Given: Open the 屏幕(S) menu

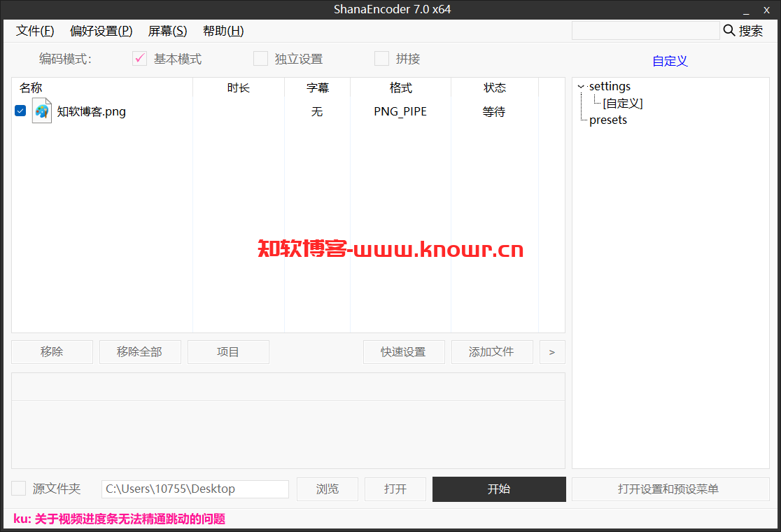Looking at the screenshot, I should pyautogui.click(x=167, y=31).
